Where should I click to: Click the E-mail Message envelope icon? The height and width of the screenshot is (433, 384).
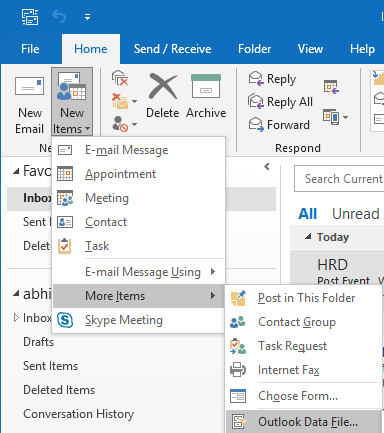click(65, 150)
